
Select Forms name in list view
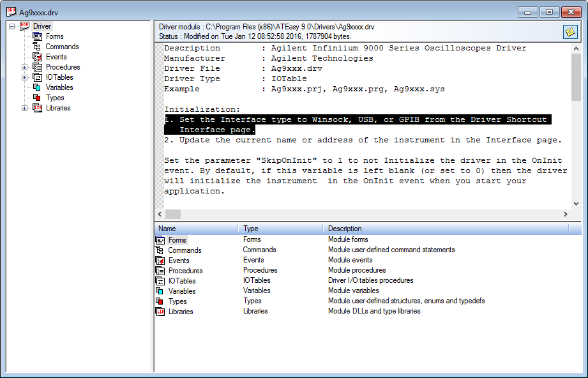point(177,240)
